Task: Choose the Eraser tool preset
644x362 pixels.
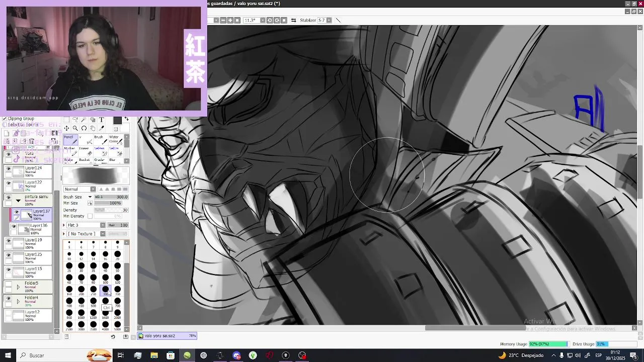Action: point(86,151)
